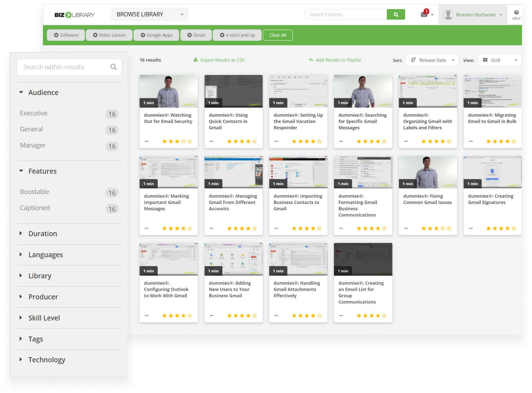Viewport: 532px width, 393px height.
Task: Expand the Skill Level filter section
Action: pyautogui.click(x=21, y=318)
